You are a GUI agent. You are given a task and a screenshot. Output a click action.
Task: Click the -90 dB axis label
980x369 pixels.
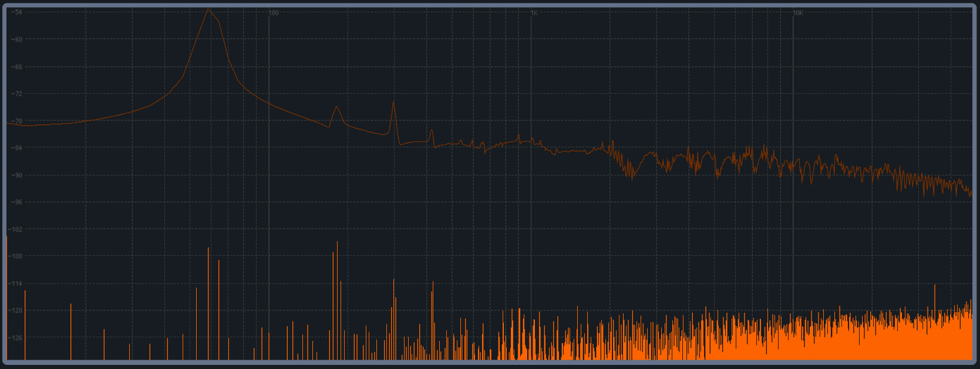tap(16, 175)
